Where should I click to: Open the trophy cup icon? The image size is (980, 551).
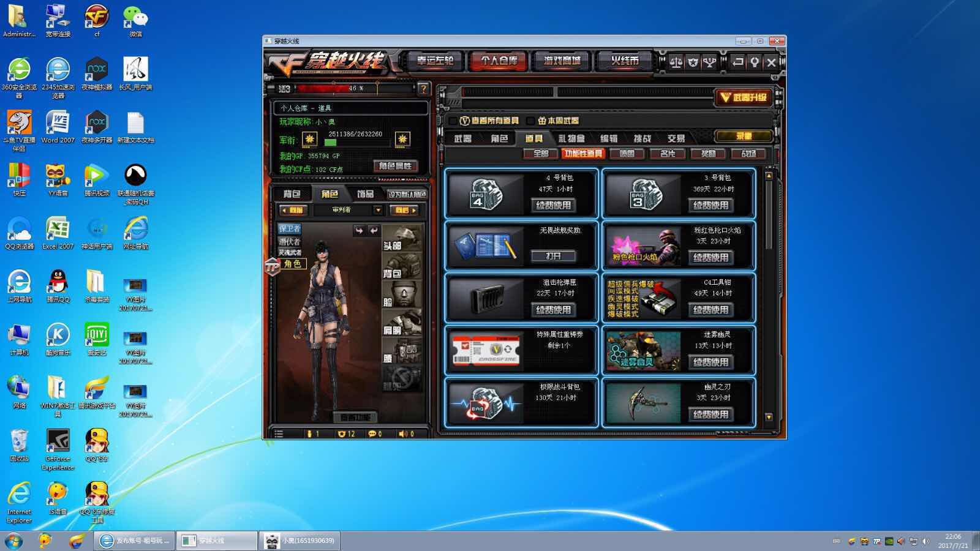click(x=709, y=62)
